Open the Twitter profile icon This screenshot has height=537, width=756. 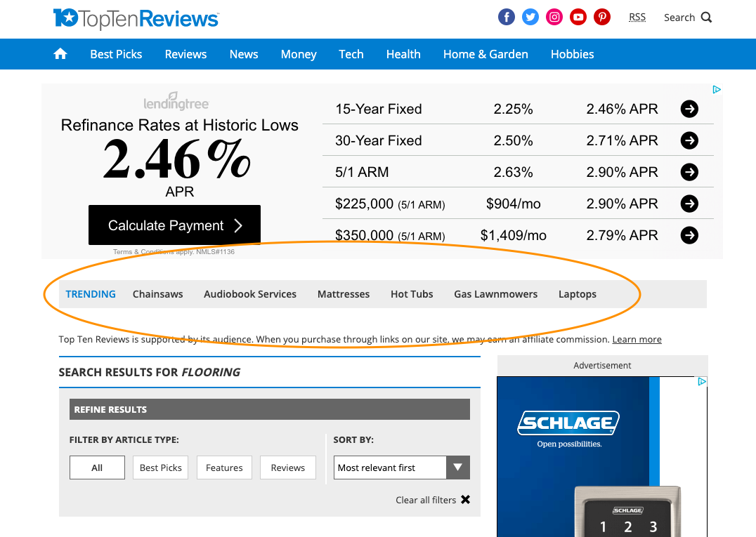[x=530, y=18]
